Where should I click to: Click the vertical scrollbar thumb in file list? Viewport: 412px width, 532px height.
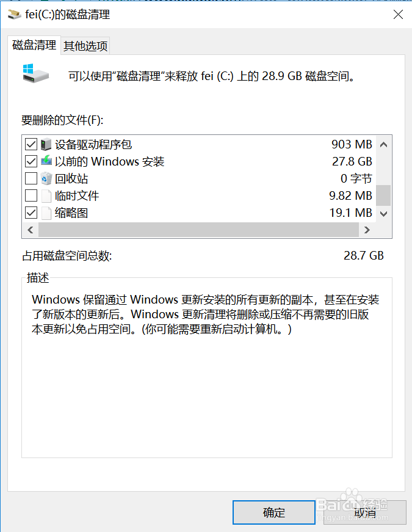coord(383,195)
